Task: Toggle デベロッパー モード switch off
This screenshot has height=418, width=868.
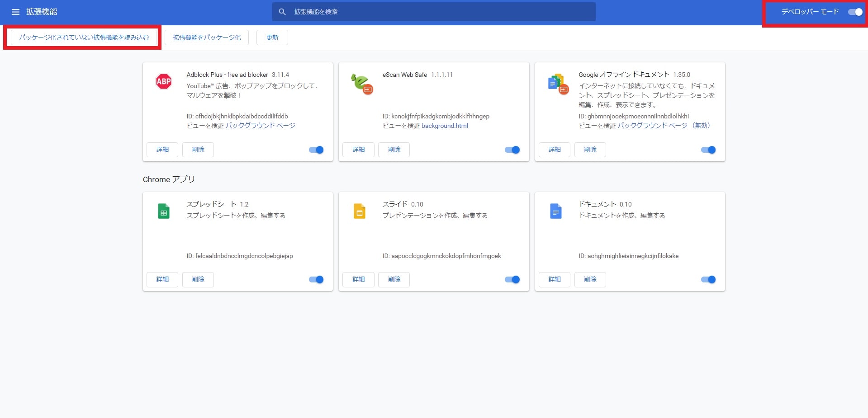Action: 855,12
